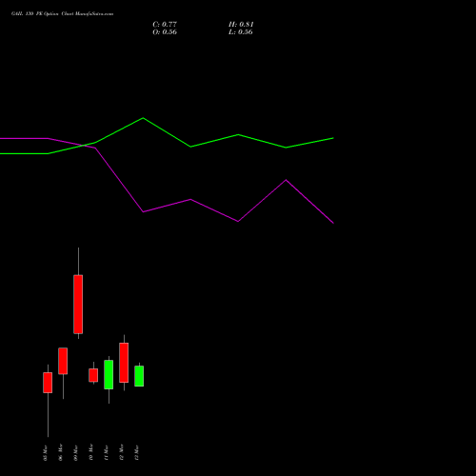The image size is (476, 476).
Task: Select the open value 'O: 0.56'
Action: (165, 32)
